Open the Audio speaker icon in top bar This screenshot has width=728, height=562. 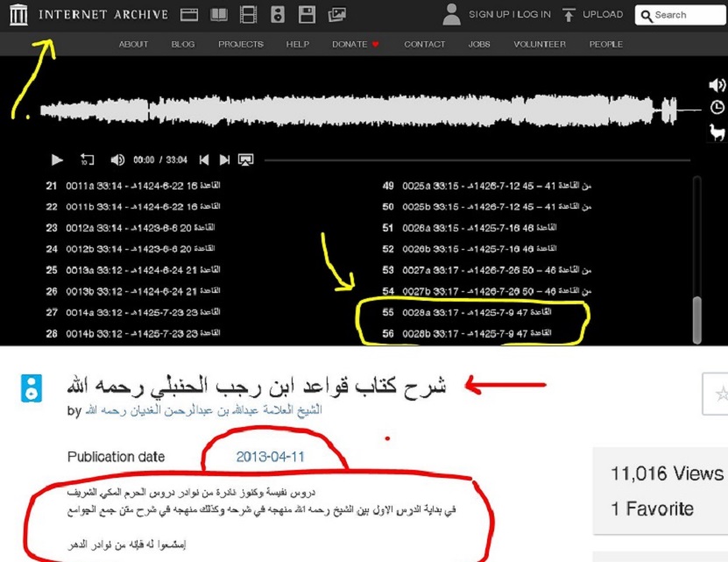(x=278, y=15)
